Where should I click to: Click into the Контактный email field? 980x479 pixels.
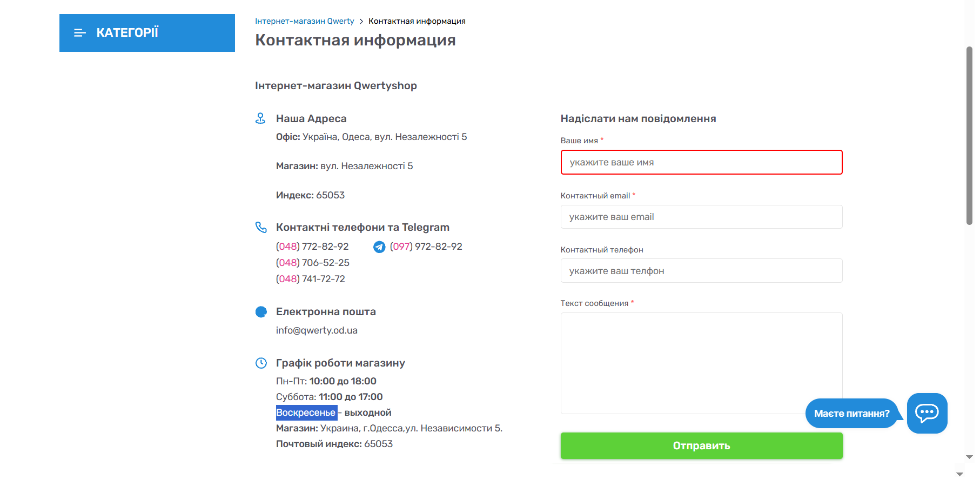[701, 217]
